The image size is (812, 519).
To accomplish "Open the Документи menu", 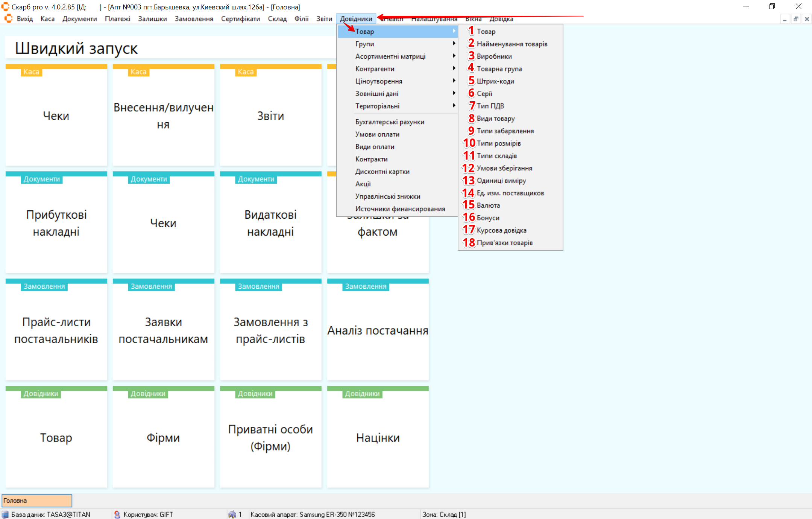I will pos(79,19).
